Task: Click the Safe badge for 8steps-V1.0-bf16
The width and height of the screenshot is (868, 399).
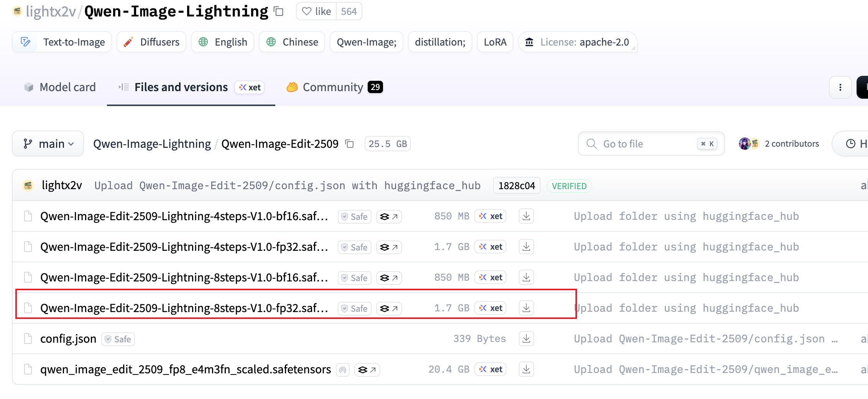Action: point(355,278)
